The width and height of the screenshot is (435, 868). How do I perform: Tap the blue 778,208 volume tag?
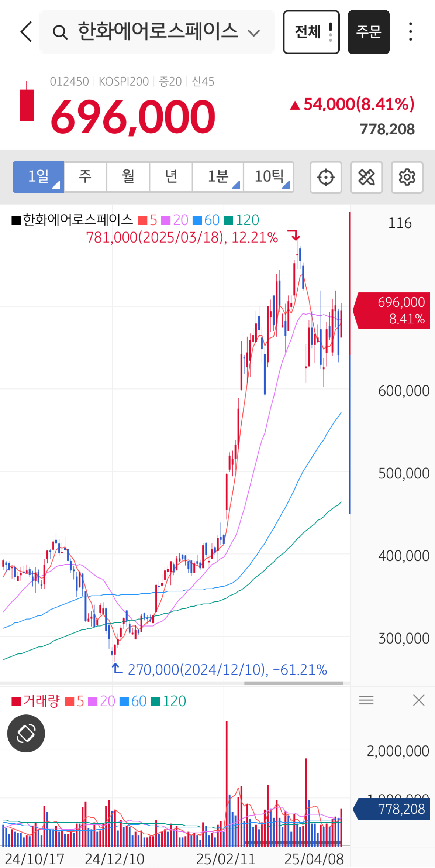click(x=392, y=809)
